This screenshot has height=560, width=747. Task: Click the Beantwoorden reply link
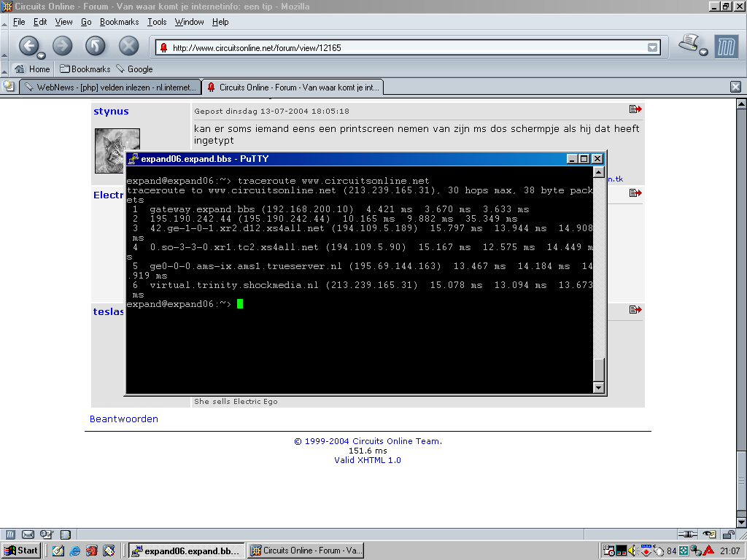coord(123,419)
